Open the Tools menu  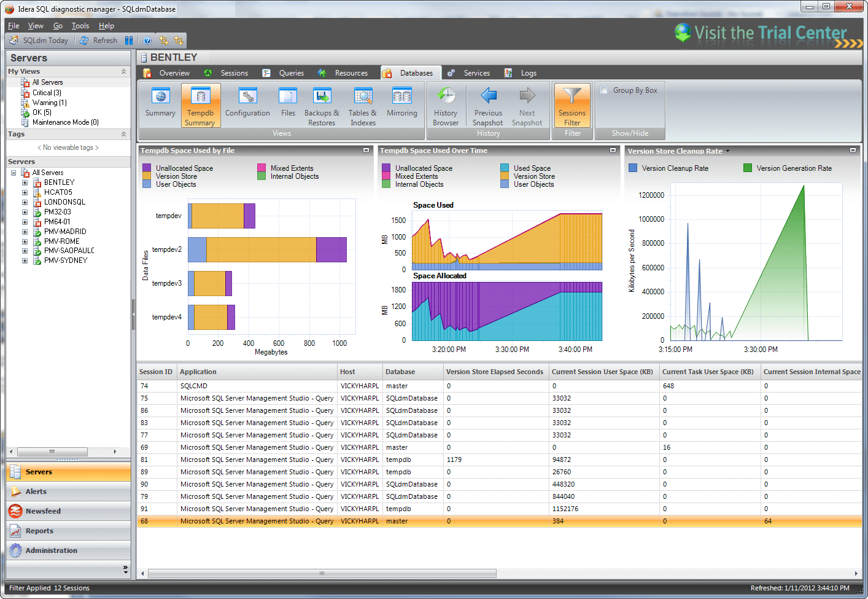[80, 25]
